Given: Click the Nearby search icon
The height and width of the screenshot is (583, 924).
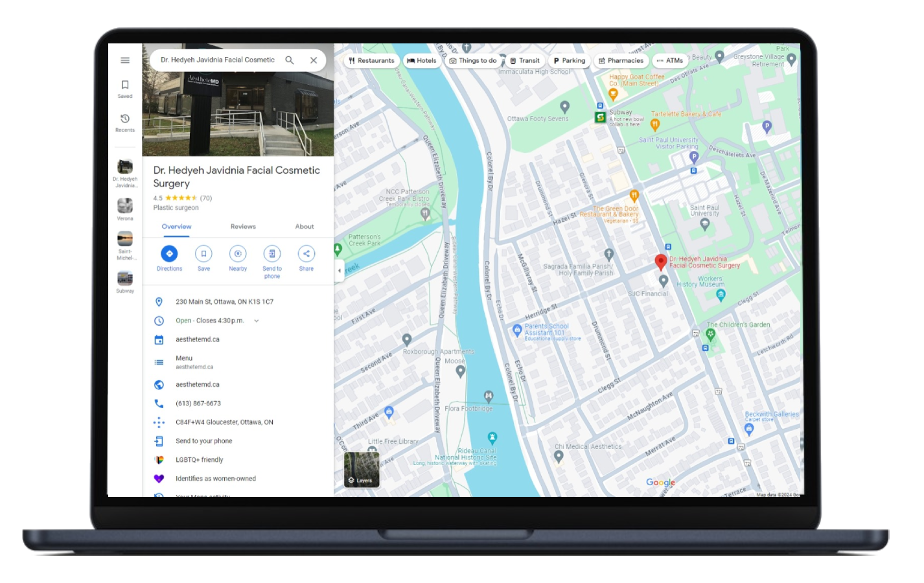Looking at the screenshot, I should [238, 254].
